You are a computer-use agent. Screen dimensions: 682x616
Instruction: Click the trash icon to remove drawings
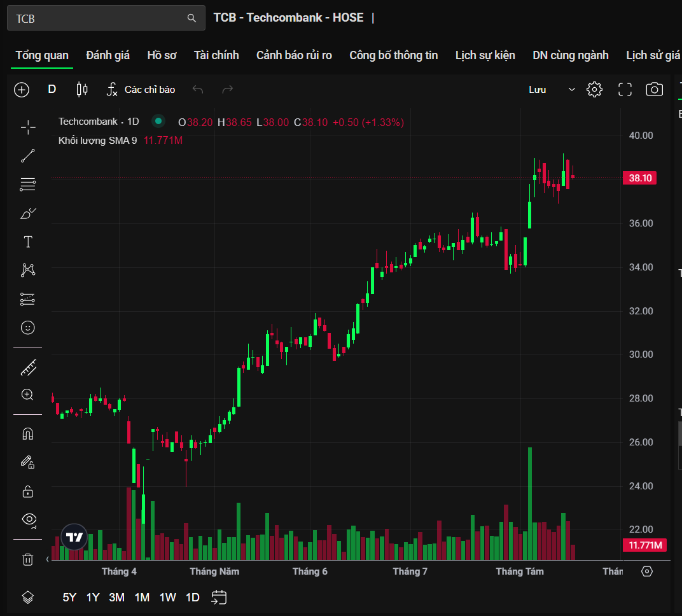pos(28,559)
